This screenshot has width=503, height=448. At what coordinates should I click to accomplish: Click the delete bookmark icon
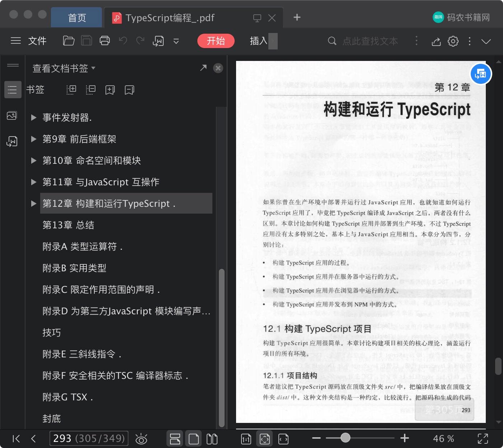pyautogui.click(x=130, y=90)
